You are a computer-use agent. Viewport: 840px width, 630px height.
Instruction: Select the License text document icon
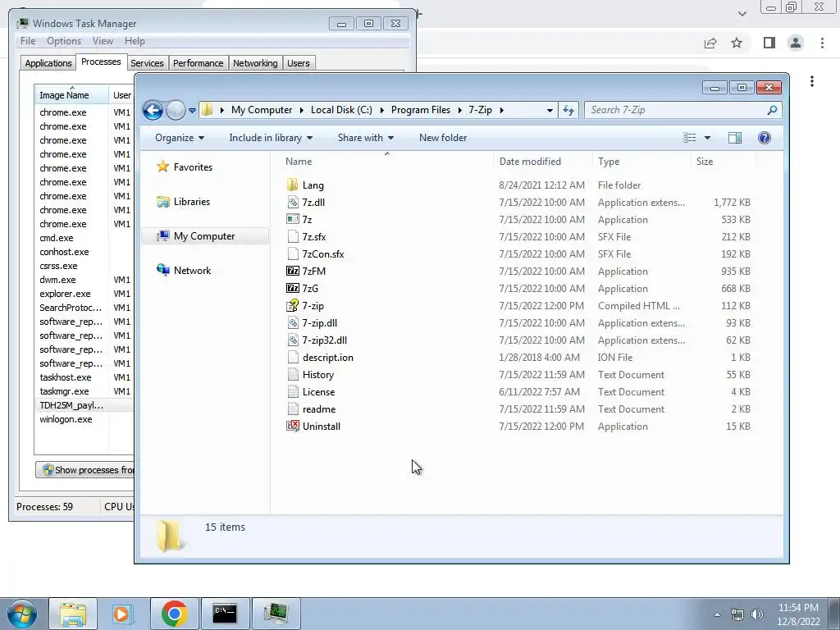(x=293, y=391)
